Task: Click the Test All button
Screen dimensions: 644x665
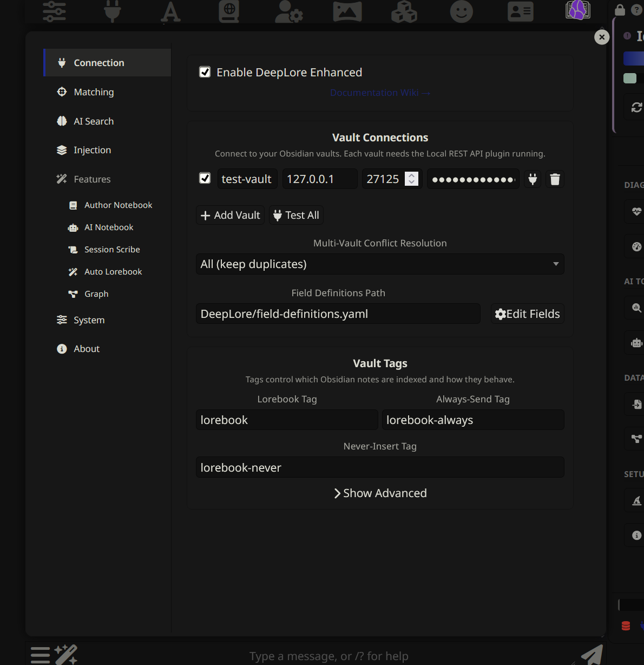Action: click(x=296, y=215)
